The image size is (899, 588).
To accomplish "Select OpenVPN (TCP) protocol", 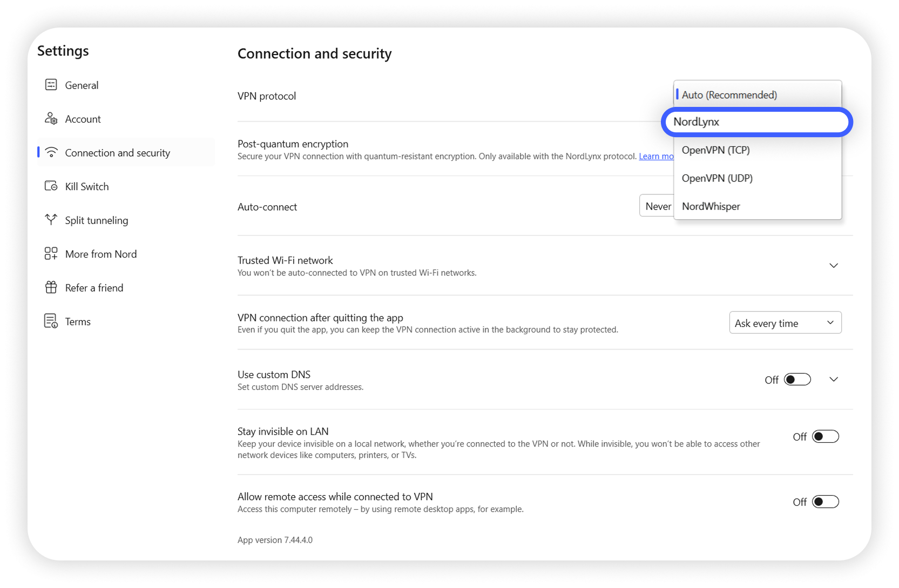I will (758, 150).
